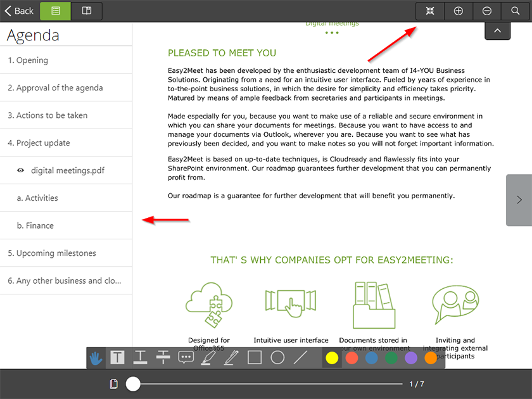Select agenda item 5. Upcoming milestones

[66, 253]
